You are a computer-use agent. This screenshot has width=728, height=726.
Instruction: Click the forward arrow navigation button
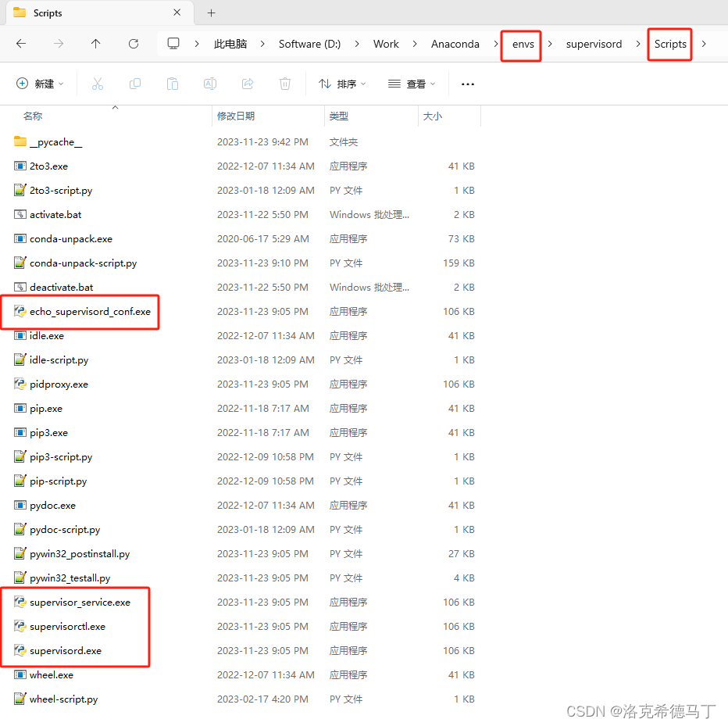[59, 44]
